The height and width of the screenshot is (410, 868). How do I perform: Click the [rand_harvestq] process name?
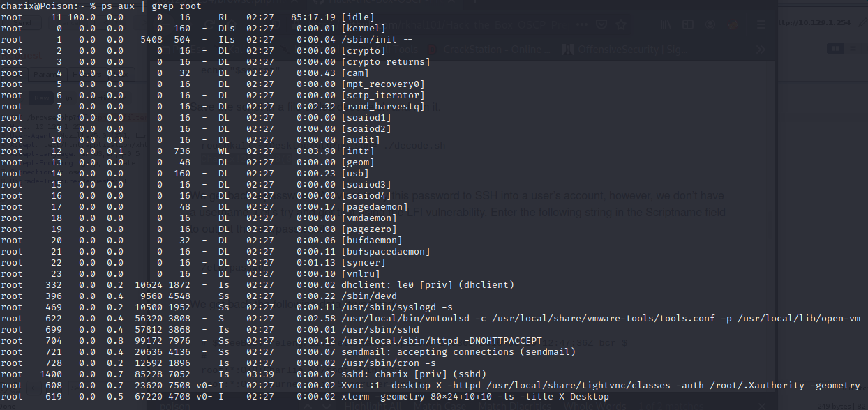383,107
